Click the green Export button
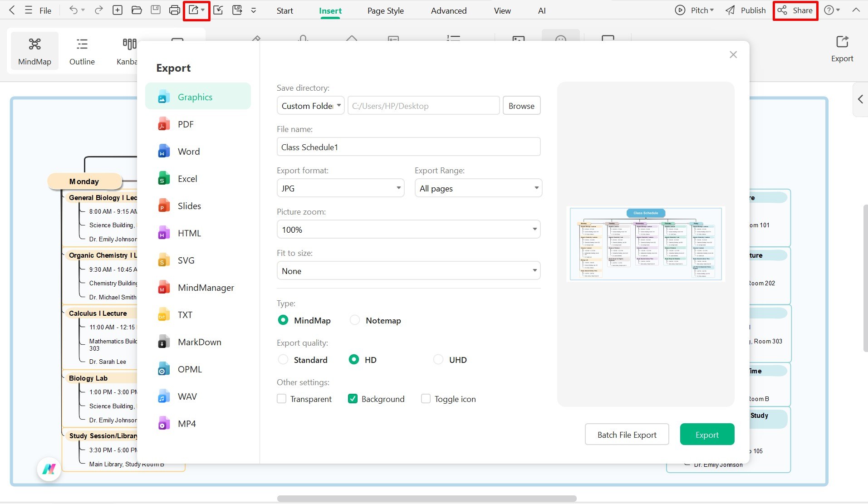The width and height of the screenshot is (868, 504). tap(707, 435)
